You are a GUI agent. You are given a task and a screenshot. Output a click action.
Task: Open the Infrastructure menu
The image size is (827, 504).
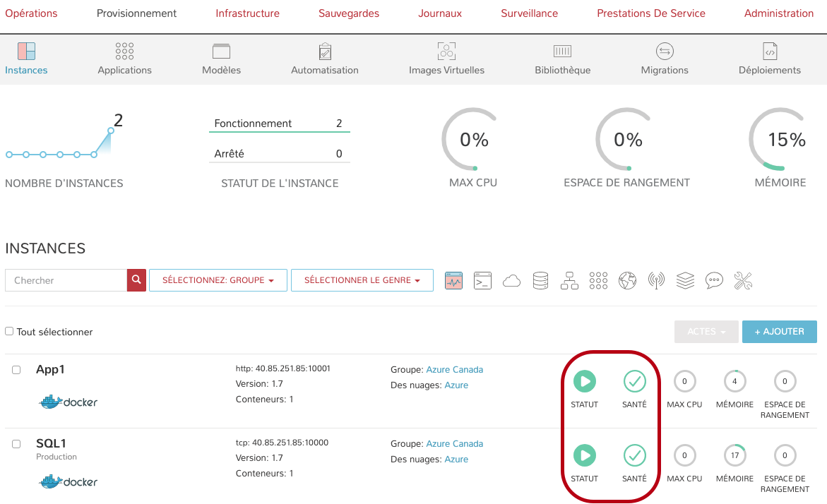tap(247, 13)
